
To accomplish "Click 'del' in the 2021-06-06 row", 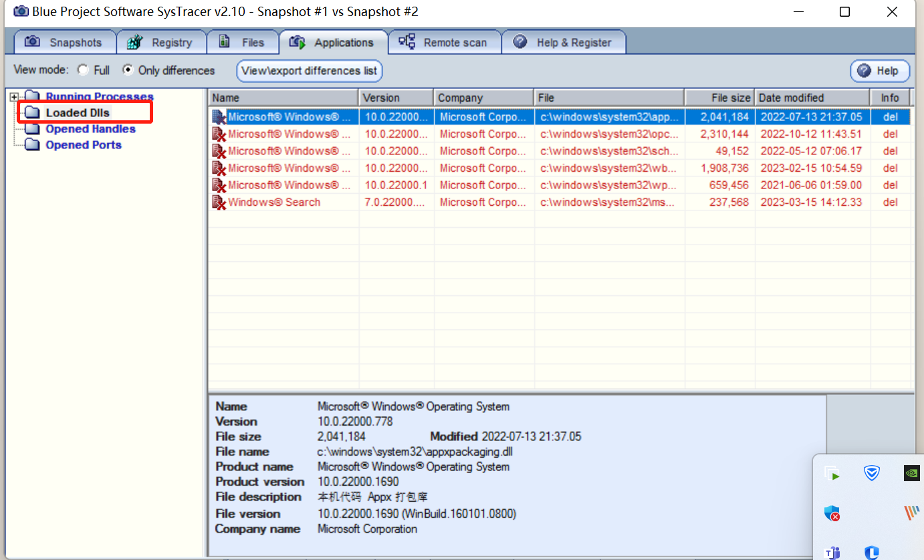I will tap(890, 185).
